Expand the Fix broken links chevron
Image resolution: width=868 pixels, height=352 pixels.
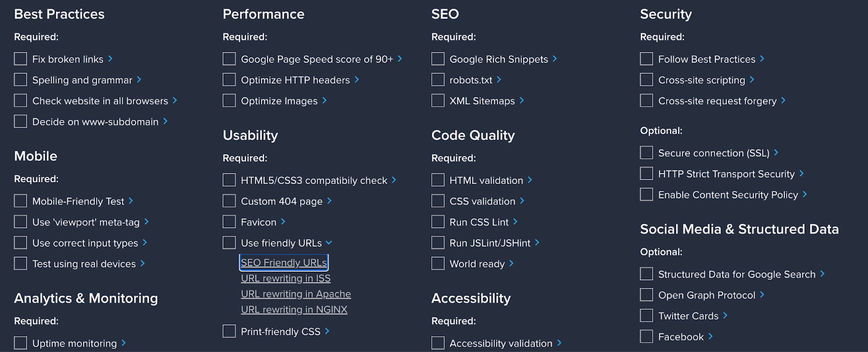tap(110, 59)
